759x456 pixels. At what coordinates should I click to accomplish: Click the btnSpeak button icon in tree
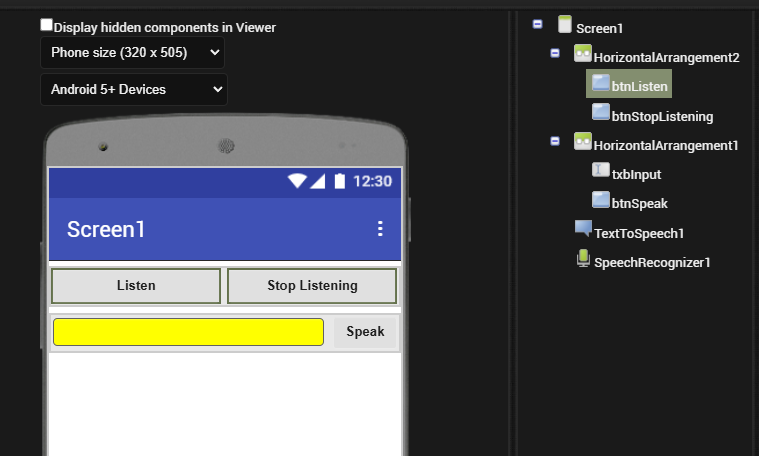601,200
